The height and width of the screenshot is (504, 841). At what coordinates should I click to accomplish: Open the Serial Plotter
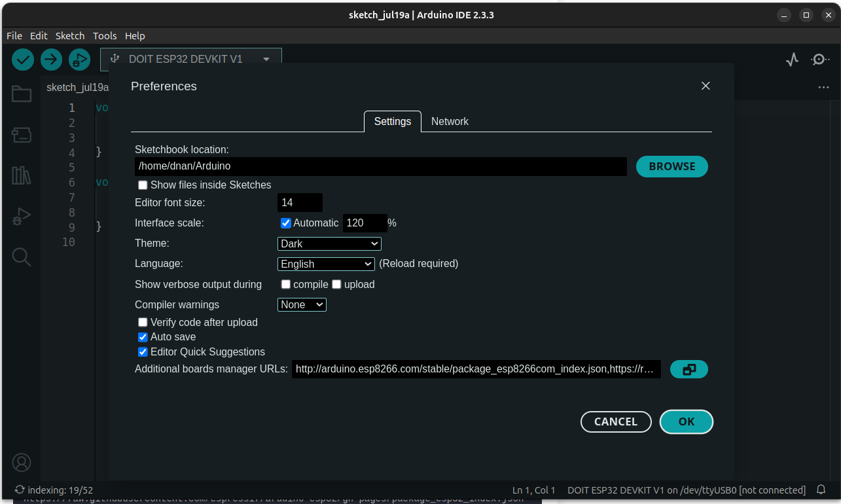pyautogui.click(x=793, y=60)
